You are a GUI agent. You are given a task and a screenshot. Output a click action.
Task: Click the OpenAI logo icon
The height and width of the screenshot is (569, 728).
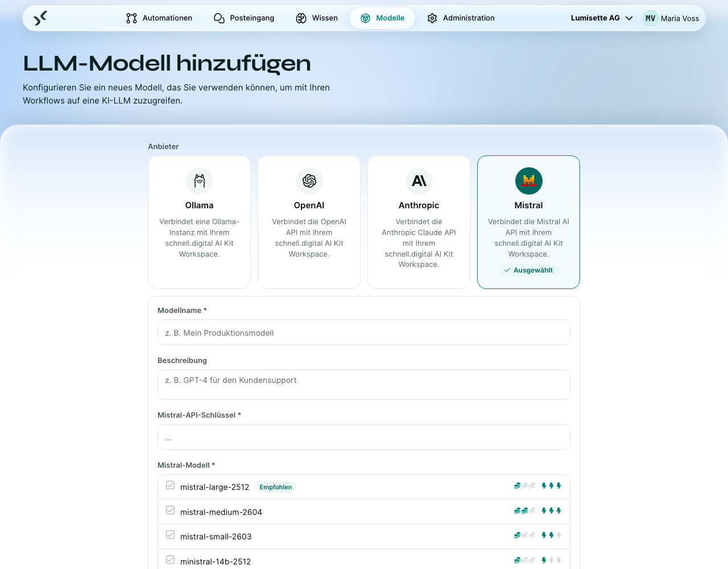click(x=309, y=181)
